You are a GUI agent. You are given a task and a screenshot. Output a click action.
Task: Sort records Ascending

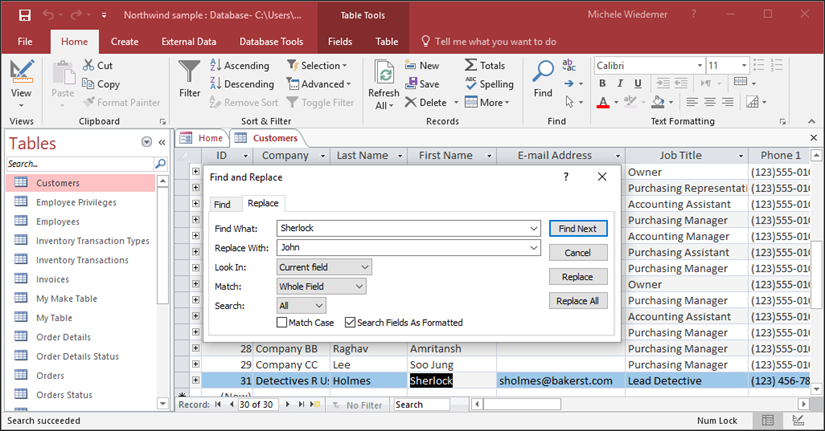click(x=240, y=65)
